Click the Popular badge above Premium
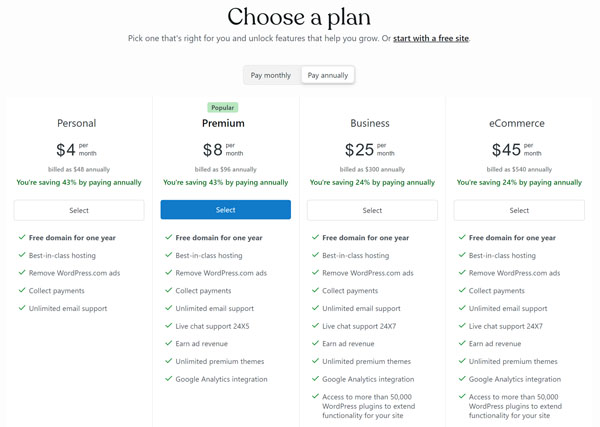The image size is (600, 427). coord(223,108)
